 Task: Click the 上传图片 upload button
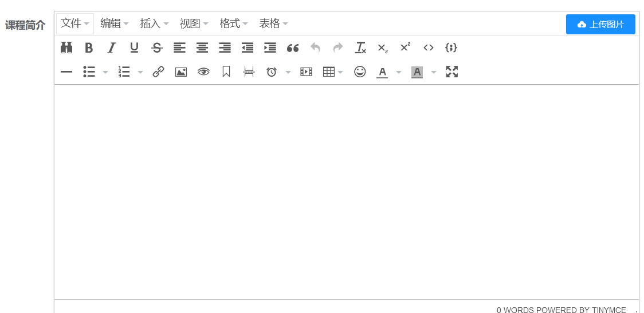[x=600, y=24]
